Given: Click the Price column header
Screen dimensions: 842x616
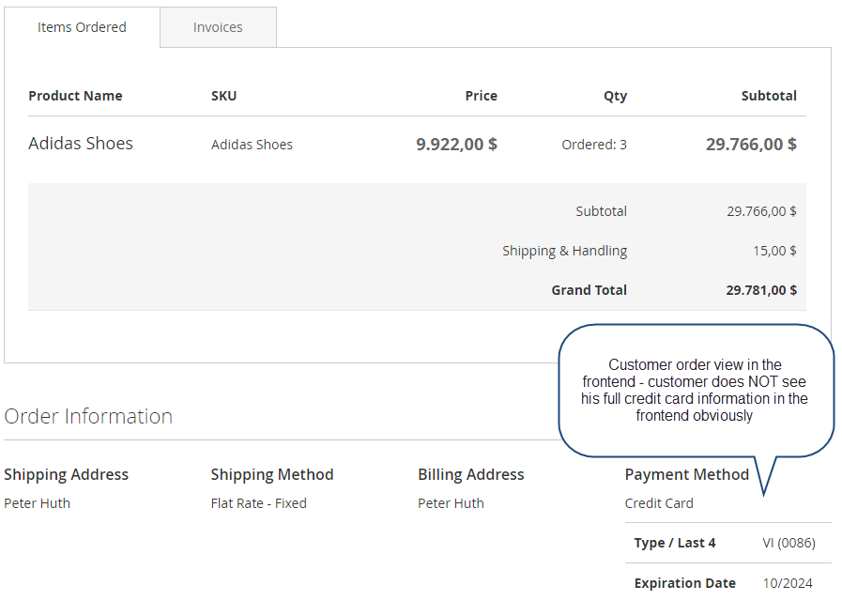Looking at the screenshot, I should tap(482, 96).
